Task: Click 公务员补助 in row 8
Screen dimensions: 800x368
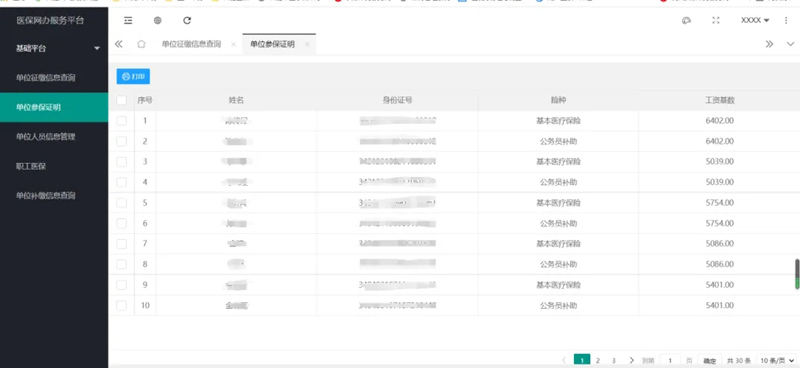Action: click(x=559, y=264)
